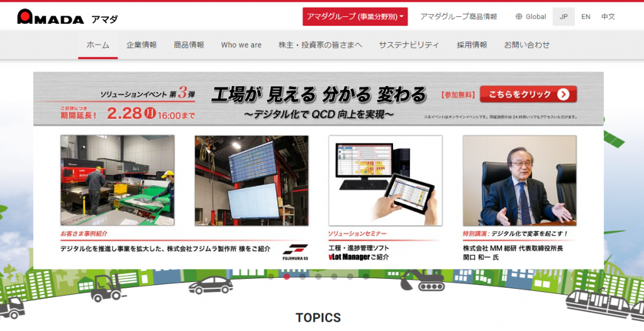Click the ～デジタル化で QCD 向上を実現～ subtitle
This screenshot has width=644, height=331.
(x=319, y=114)
